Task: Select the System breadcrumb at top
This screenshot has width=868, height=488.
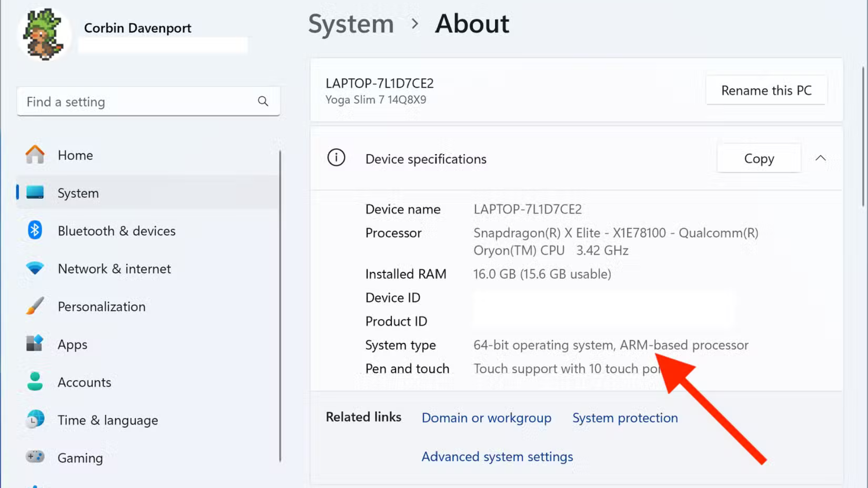Action: point(351,24)
